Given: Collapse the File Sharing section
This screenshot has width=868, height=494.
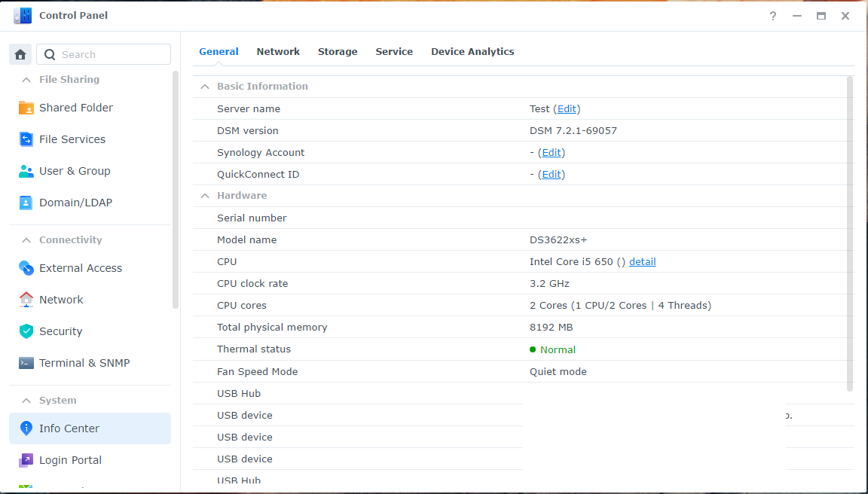Looking at the screenshot, I should [x=26, y=80].
